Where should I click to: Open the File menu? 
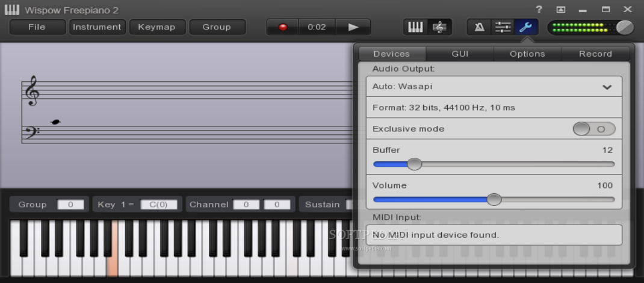[37, 27]
